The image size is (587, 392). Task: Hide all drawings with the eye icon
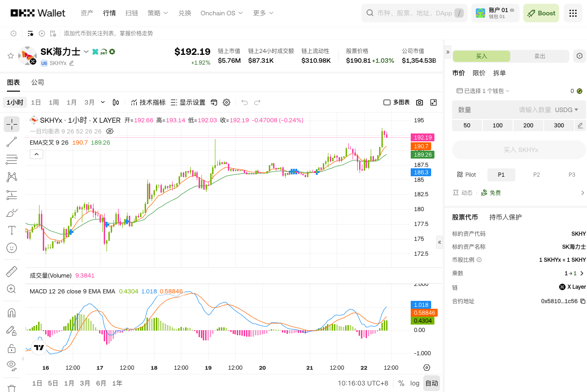(12, 365)
